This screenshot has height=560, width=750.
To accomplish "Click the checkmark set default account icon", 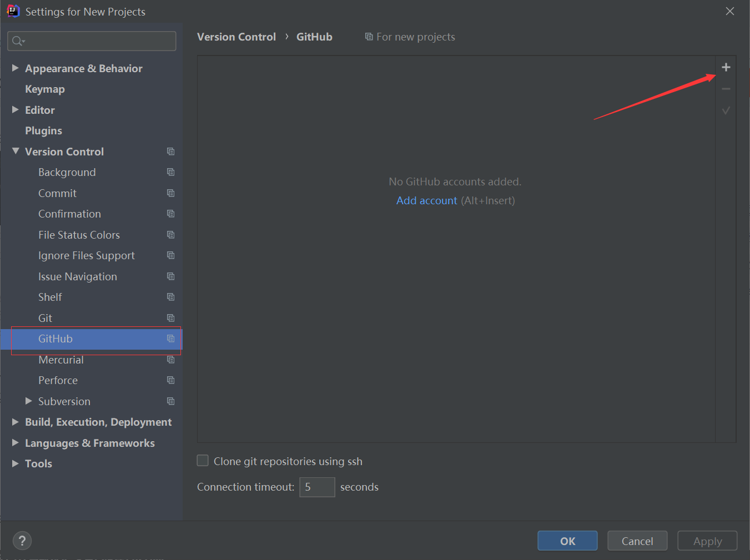I will [726, 110].
